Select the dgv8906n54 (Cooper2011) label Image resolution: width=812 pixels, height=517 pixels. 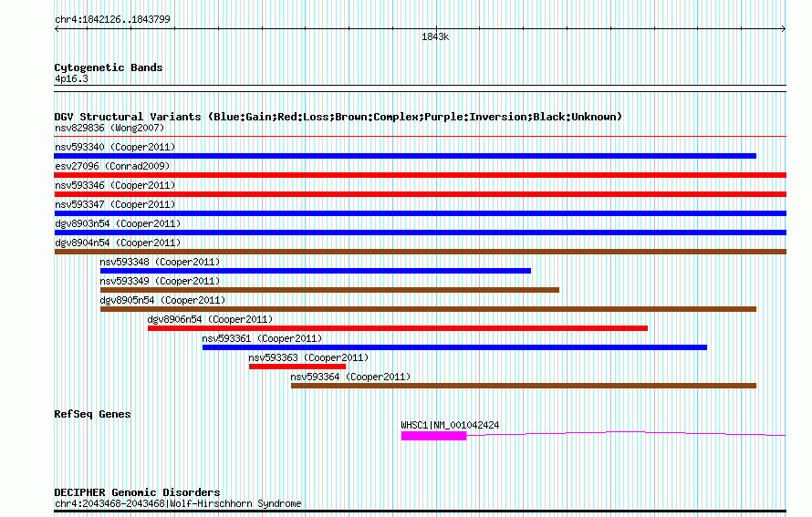coord(210,319)
